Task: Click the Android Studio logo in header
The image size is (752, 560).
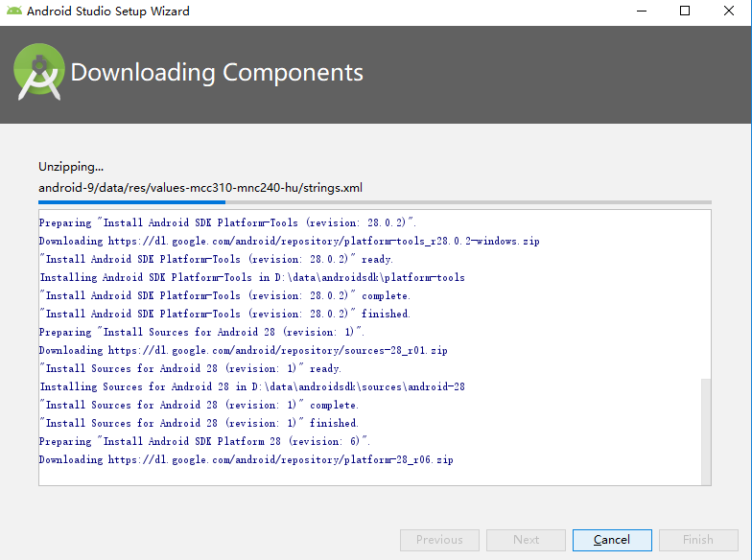Action: (38, 72)
